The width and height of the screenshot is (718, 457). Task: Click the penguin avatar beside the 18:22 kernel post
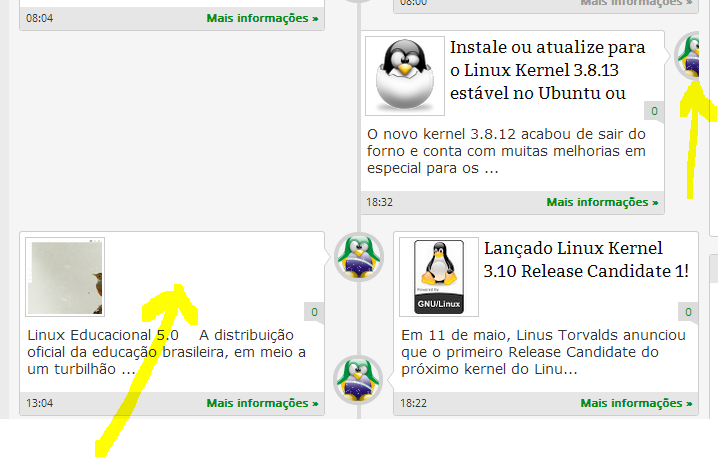[x=358, y=380]
